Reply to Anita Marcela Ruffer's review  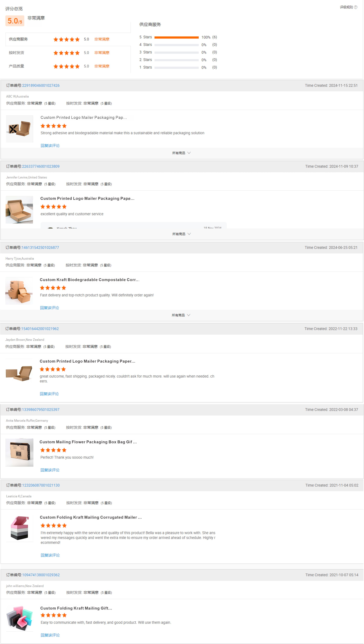pos(50,470)
